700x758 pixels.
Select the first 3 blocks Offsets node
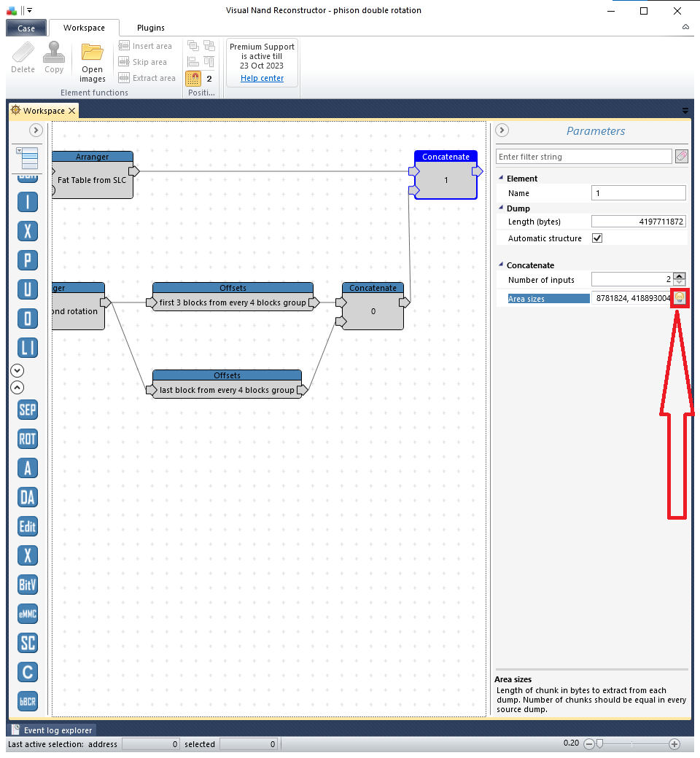point(233,297)
